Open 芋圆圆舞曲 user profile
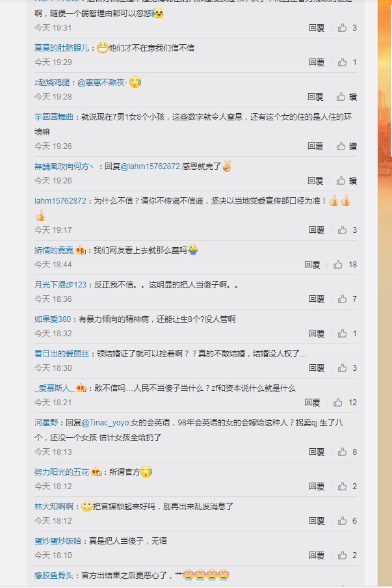This screenshot has height=588, width=392. (x=53, y=117)
